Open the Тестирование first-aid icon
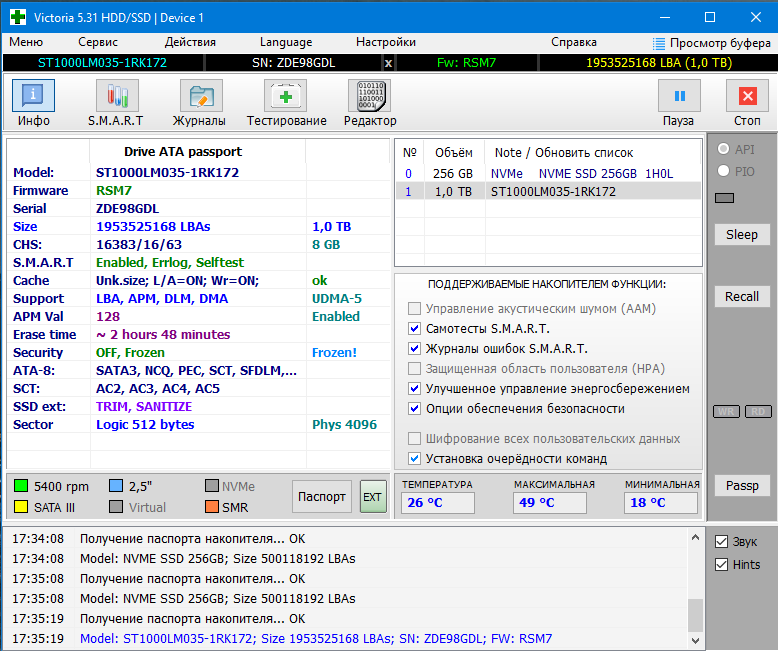The height and width of the screenshot is (651, 778). click(x=285, y=95)
